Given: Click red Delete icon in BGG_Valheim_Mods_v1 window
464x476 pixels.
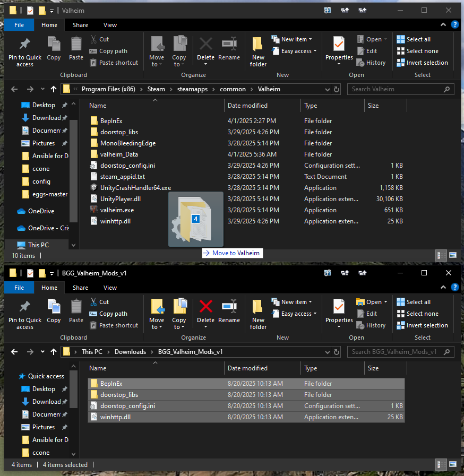Looking at the screenshot, I should (x=205, y=306).
